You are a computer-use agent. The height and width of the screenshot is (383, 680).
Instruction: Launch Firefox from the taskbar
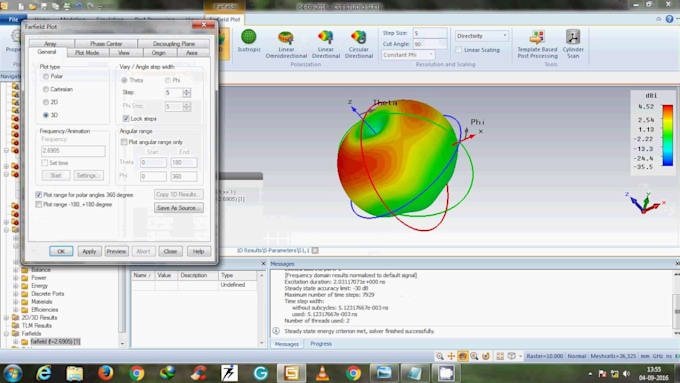[105, 373]
